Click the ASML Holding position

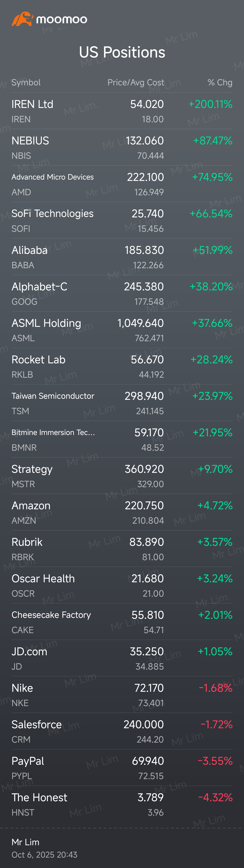(122, 330)
